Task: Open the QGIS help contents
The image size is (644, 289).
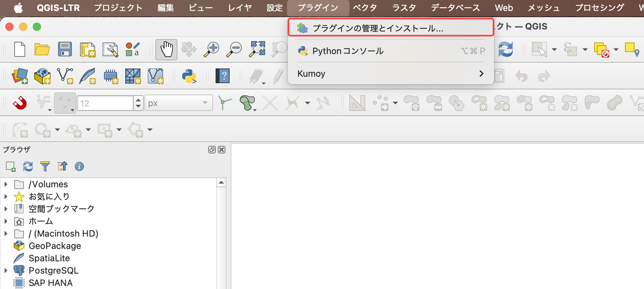Action: point(222,76)
